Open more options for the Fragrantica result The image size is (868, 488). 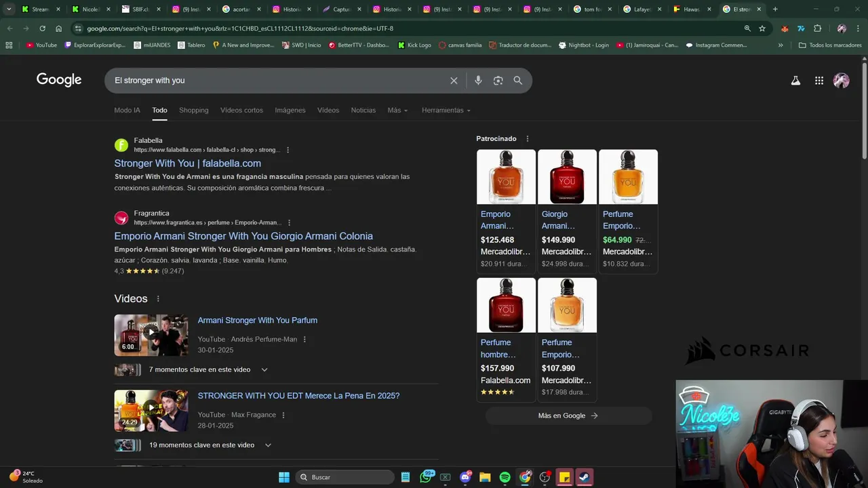[289, 222]
